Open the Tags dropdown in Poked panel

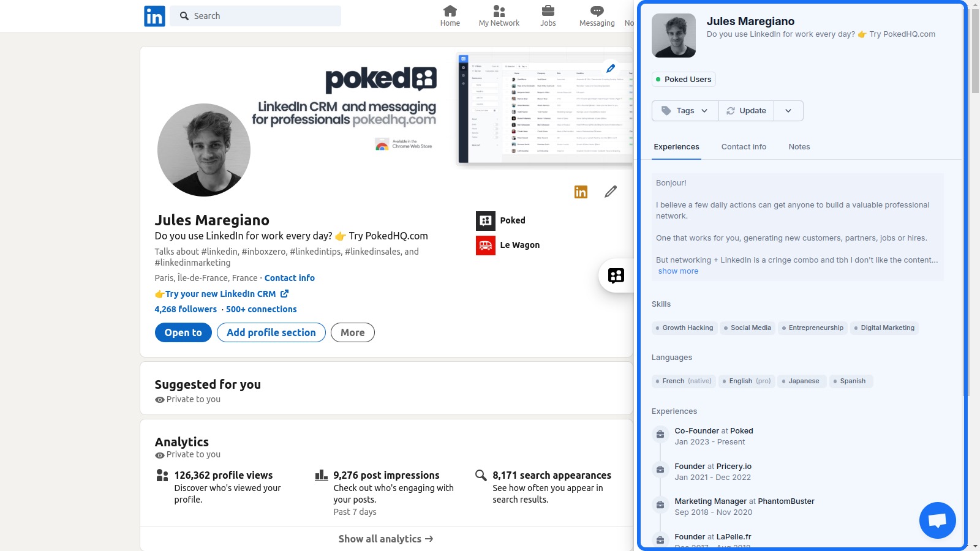(x=685, y=111)
